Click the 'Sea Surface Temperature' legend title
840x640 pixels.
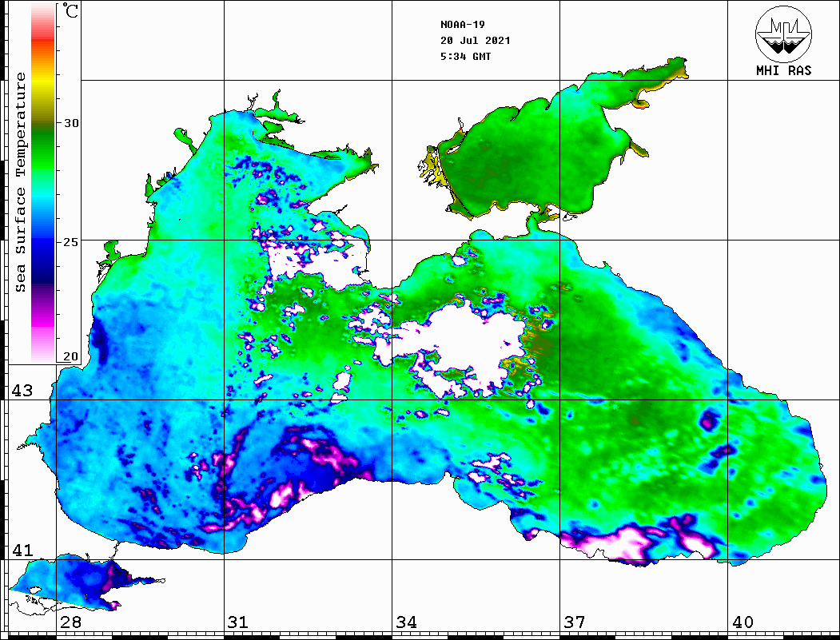(20, 182)
